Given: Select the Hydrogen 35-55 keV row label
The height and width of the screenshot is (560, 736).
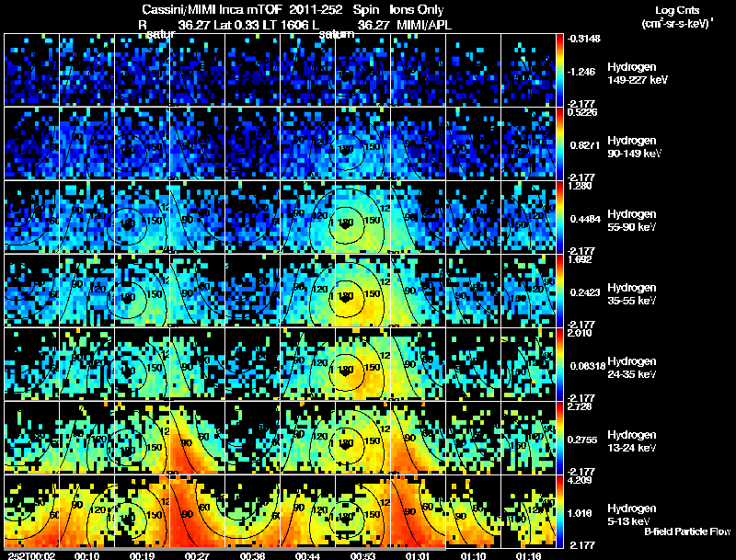Looking at the screenshot, I should click(x=632, y=294).
